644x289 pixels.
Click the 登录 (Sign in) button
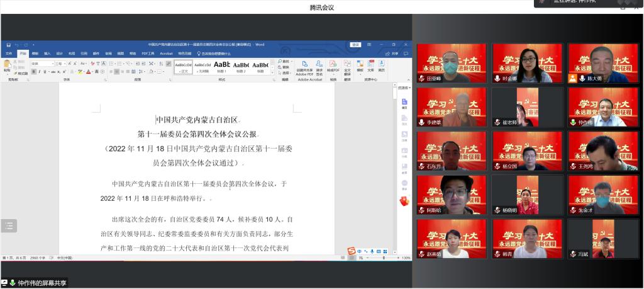click(356, 45)
